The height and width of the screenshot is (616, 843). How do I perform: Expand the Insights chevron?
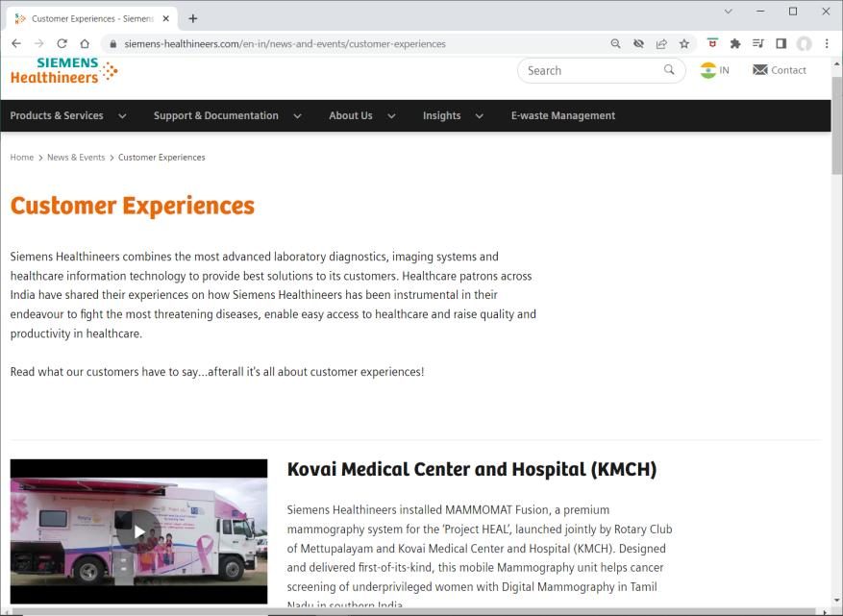(479, 116)
